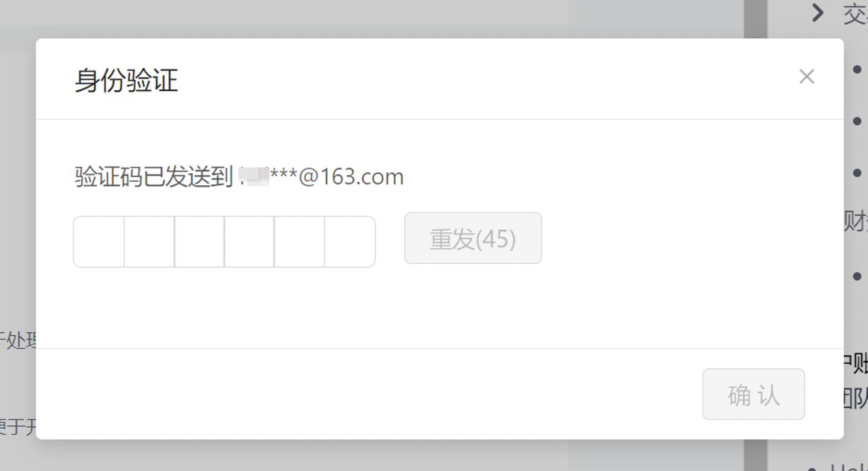Image resolution: width=868 pixels, height=471 pixels.
Task: Click the first verification code digit box
Action: click(x=99, y=242)
